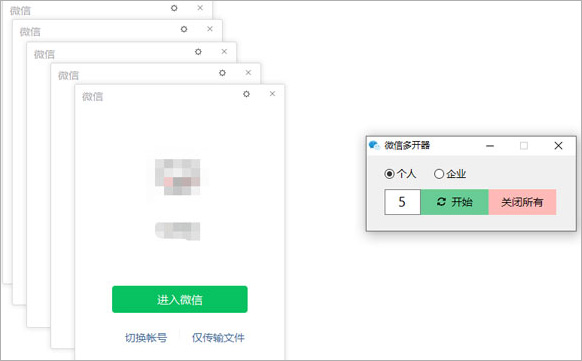The height and width of the screenshot is (361, 582).
Task: Open settings gear in the rearmost WeChat window
Action: (x=174, y=8)
